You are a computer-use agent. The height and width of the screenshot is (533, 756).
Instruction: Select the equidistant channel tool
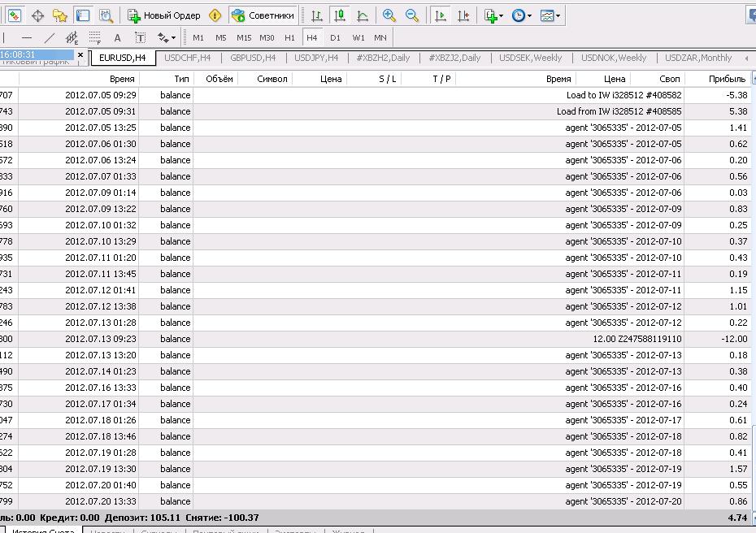pos(72,37)
